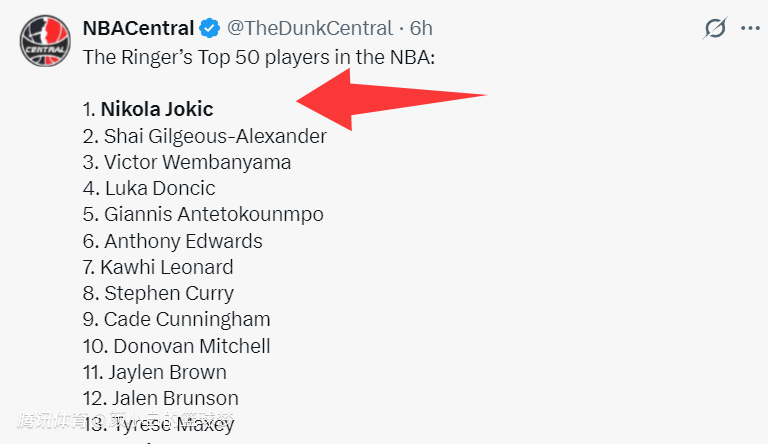Click the Anthony Edwards entry

(x=173, y=240)
